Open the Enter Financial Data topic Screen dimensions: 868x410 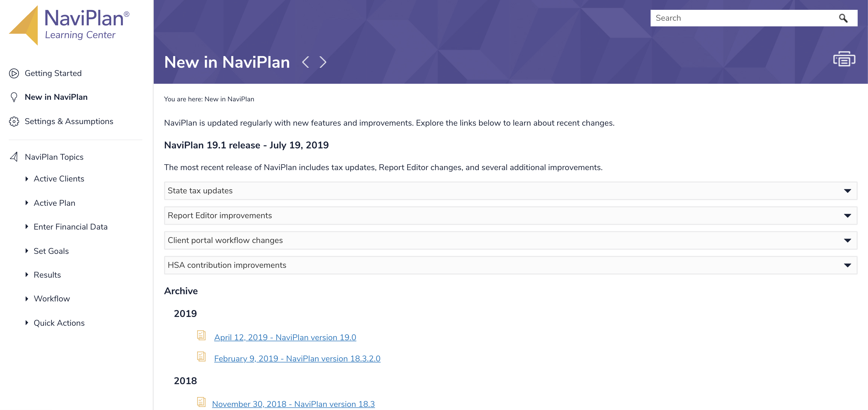tap(71, 227)
